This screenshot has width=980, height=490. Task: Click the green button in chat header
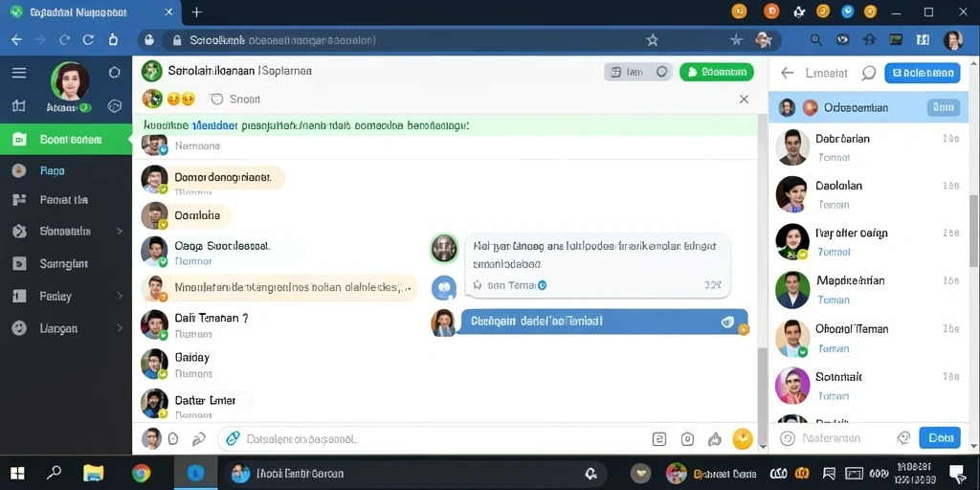click(x=716, y=72)
